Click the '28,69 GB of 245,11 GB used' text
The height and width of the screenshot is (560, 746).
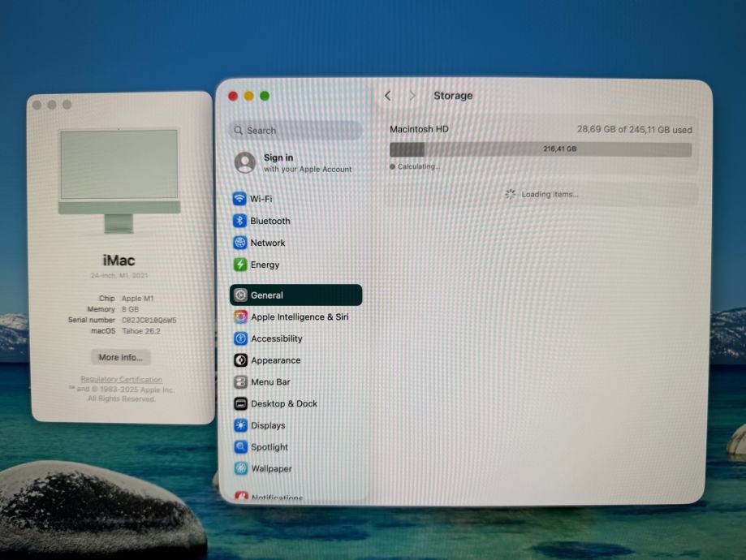click(x=635, y=129)
